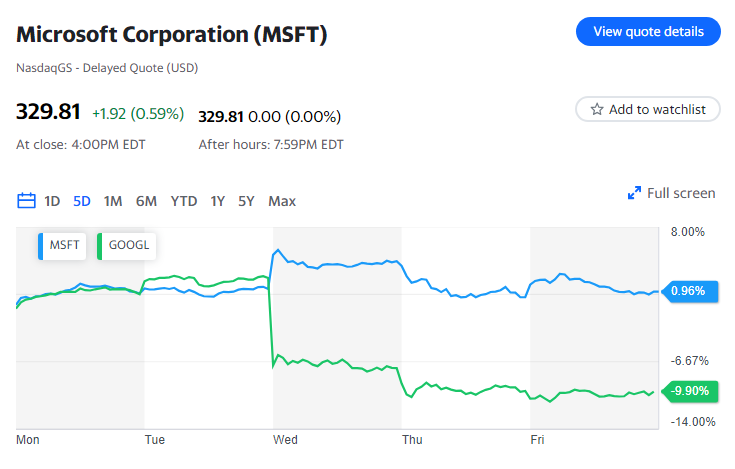Show the Max time range
This screenshot has width=735, height=469.
282,201
